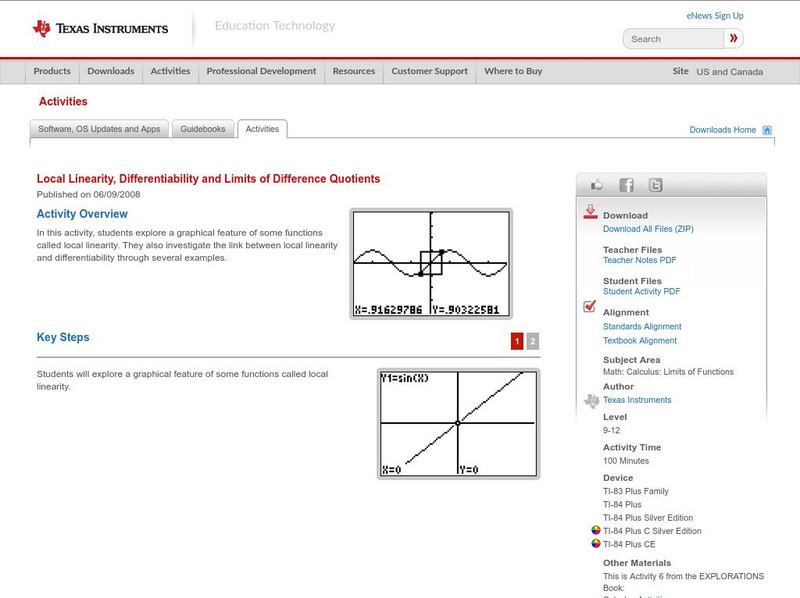Open the Products menu

point(52,71)
